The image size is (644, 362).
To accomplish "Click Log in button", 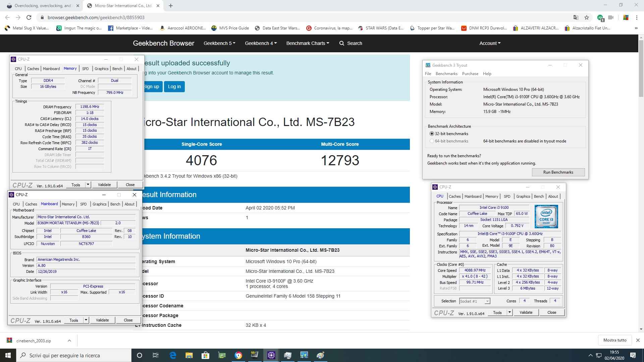I will pos(174,86).
